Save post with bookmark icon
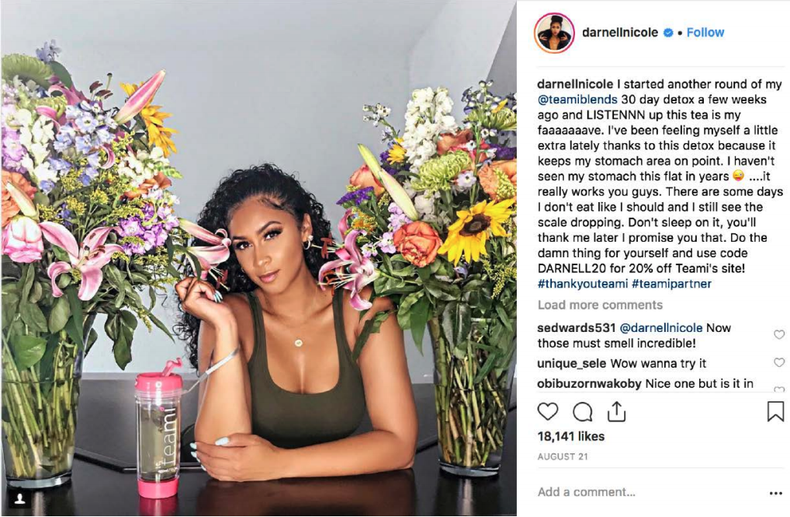 click(x=775, y=411)
